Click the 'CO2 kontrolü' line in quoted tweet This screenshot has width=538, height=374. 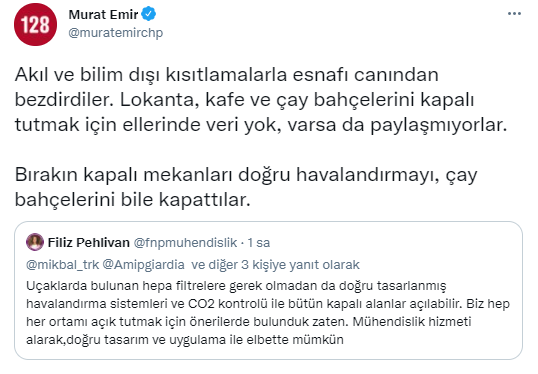coord(268,304)
